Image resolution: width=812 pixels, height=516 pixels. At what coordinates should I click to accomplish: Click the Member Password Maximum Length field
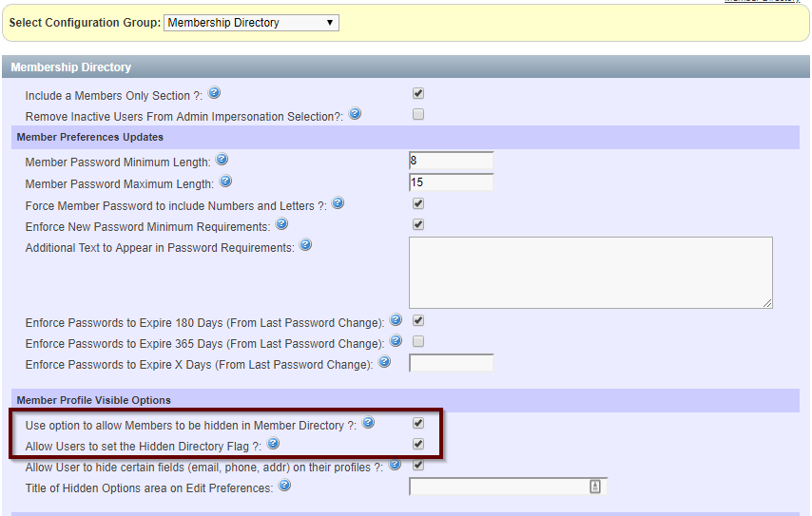click(x=451, y=182)
